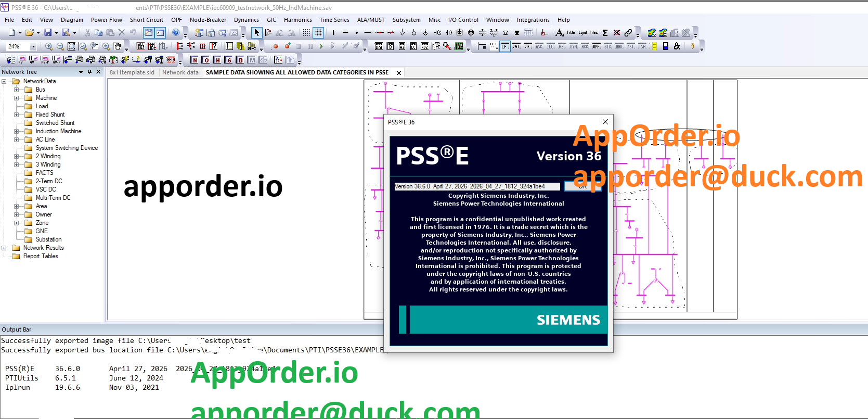Image resolution: width=868 pixels, height=419 pixels.
Task: Open the Network Tree panel options arrow
Action: tap(81, 72)
